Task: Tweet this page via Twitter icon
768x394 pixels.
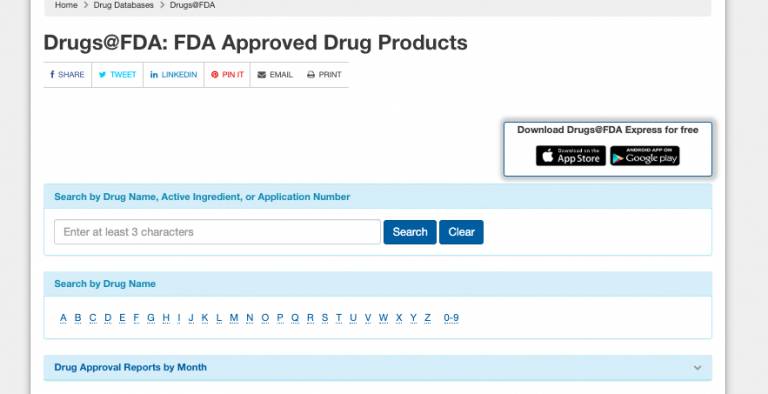Action: click(118, 75)
